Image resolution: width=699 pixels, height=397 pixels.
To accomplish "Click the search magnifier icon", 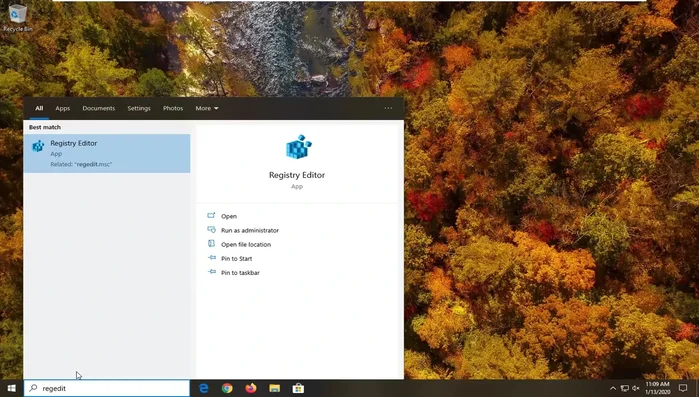I will [33, 388].
